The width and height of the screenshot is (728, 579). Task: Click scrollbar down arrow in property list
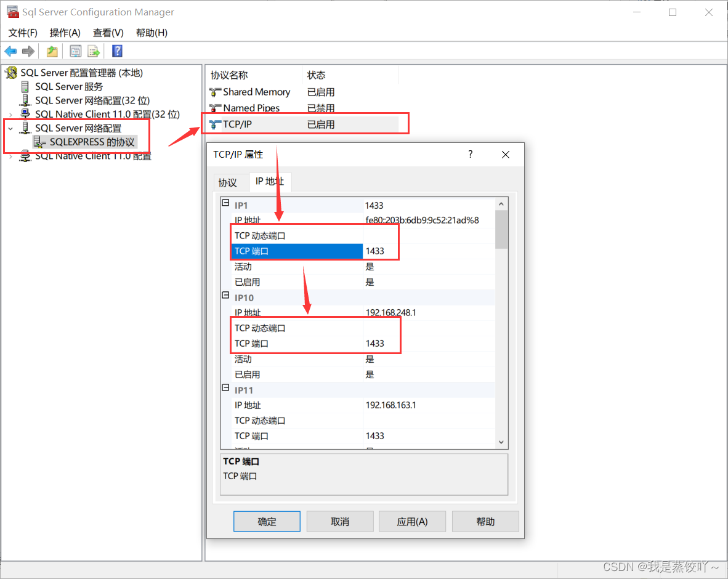[x=501, y=442]
